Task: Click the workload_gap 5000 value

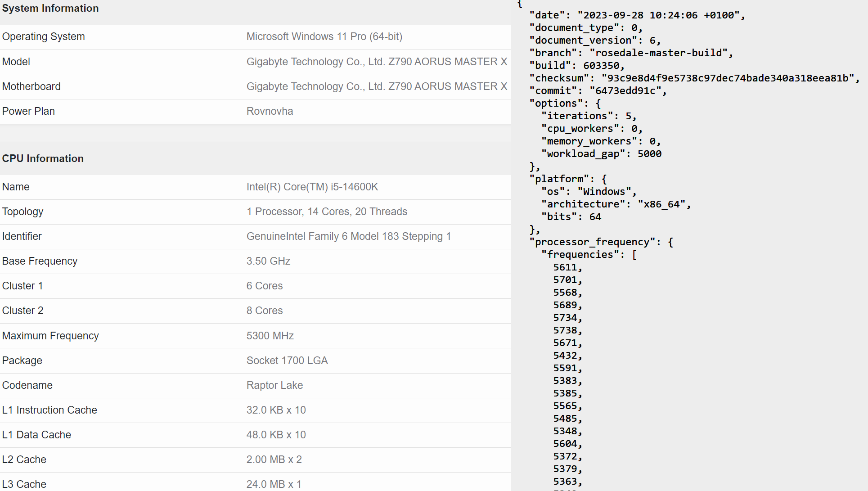Action: [649, 154]
